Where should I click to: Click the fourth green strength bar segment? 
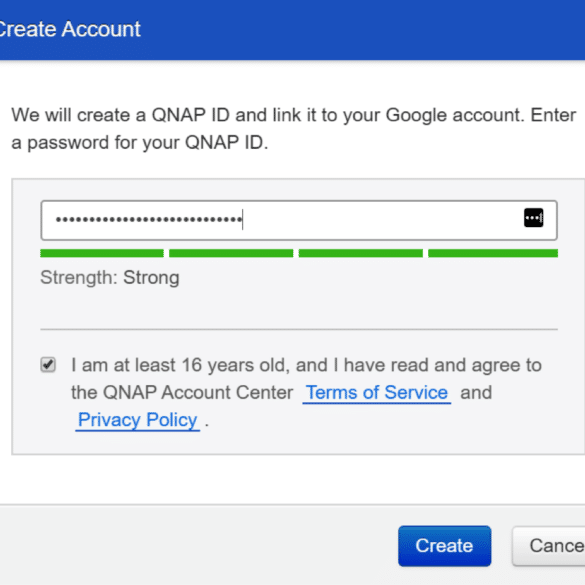click(493, 253)
